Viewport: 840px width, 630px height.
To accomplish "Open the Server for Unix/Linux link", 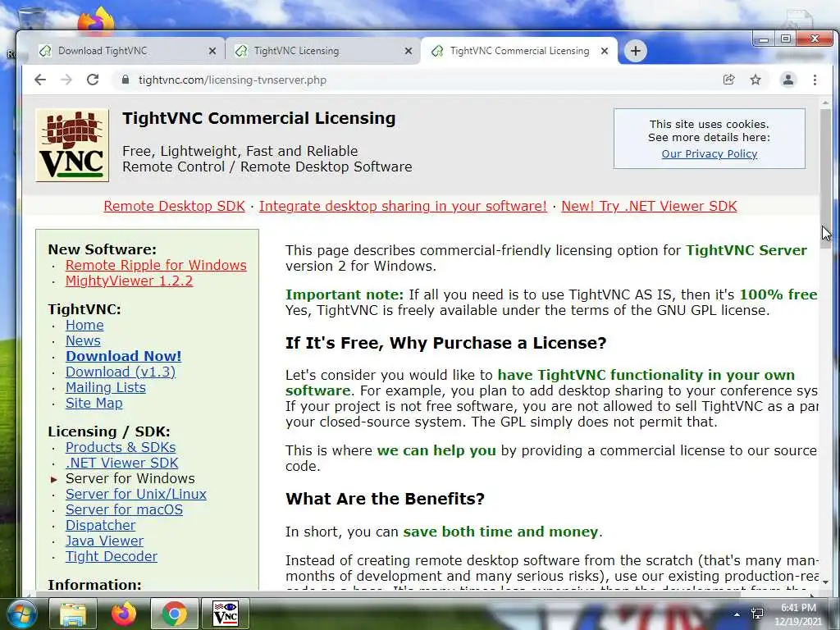I will click(136, 494).
